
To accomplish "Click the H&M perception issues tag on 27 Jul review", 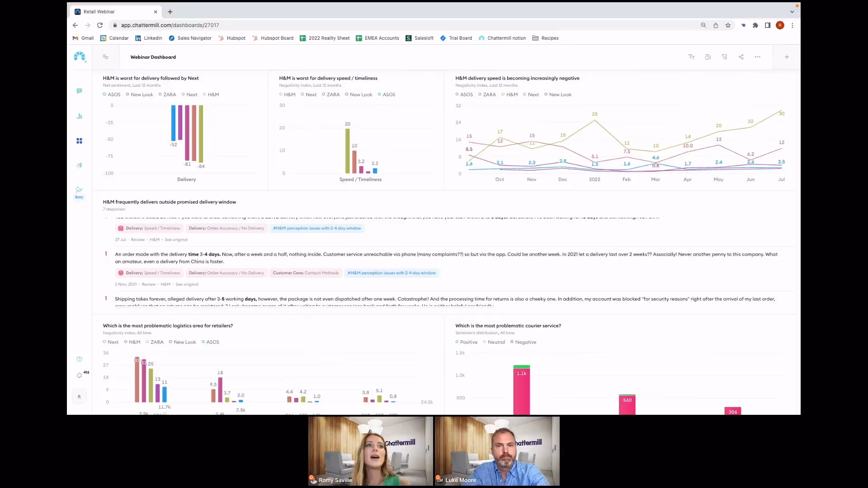I will click(x=317, y=228).
